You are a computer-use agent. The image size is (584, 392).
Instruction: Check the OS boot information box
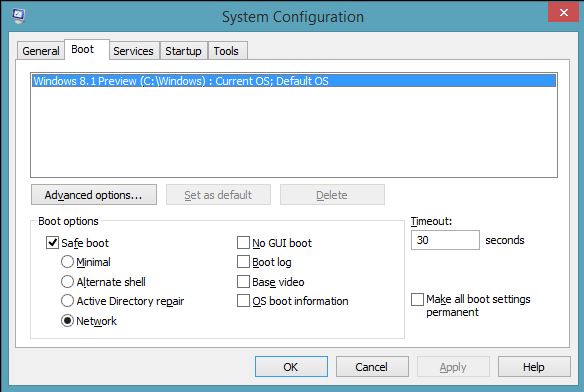coord(243,301)
